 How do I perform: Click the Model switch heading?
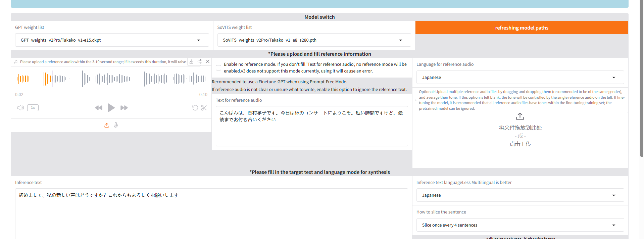319,17
